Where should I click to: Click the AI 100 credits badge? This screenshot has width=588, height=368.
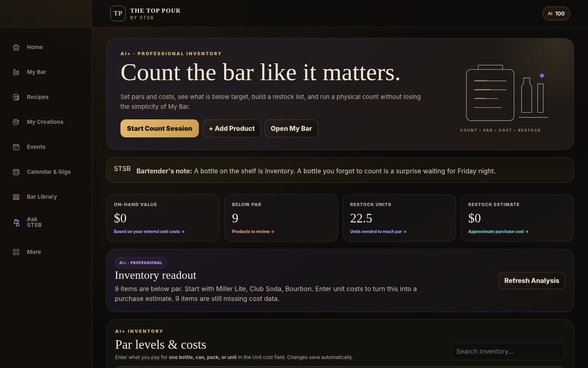click(x=556, y=13)
